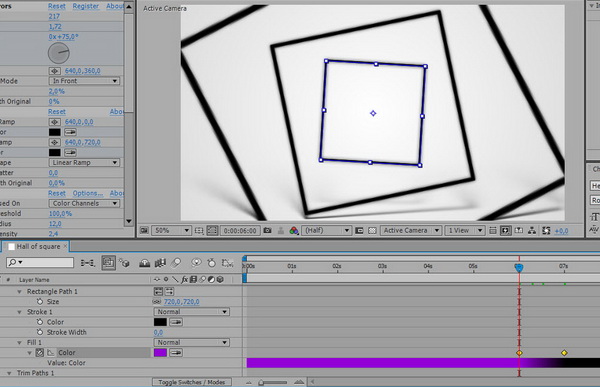
Task: Enable Fast Previews button in viewer
Action: pos(505,230)
